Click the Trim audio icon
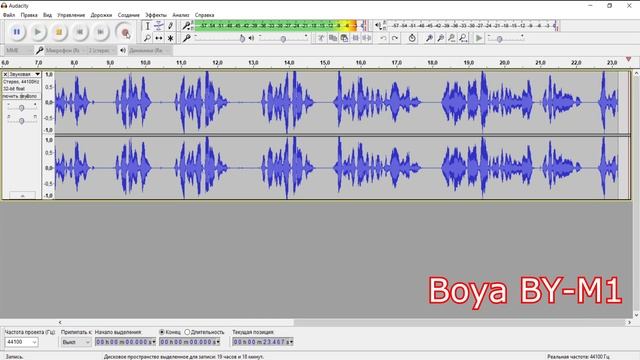Image resolution: width=640 pixels, height=360 pixels. click(356, 38)
